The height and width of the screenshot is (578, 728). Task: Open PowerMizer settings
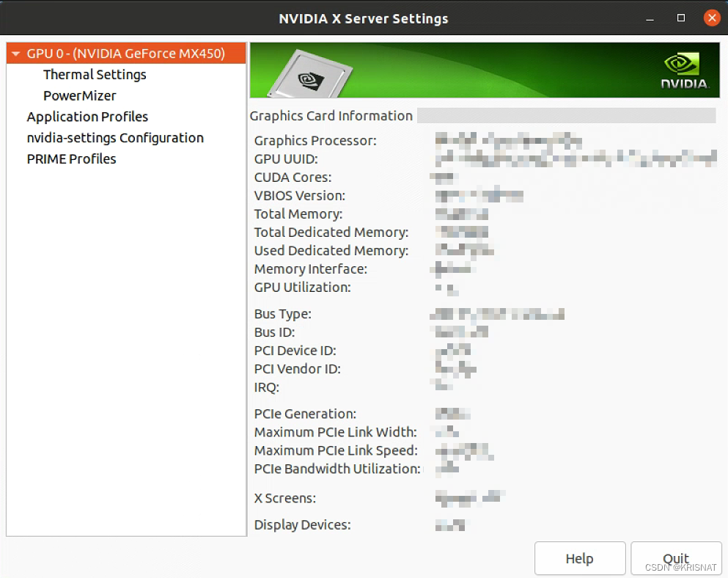pos(79,95)
